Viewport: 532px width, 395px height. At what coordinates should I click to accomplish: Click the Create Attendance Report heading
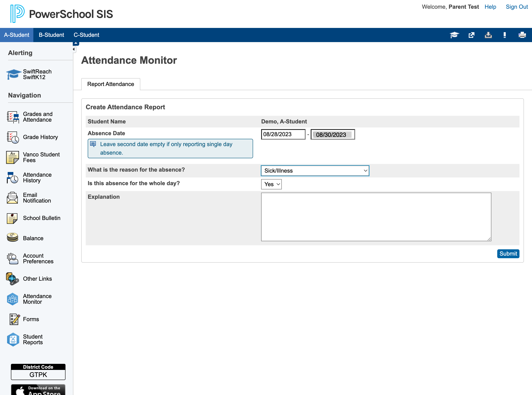[125, 107]
